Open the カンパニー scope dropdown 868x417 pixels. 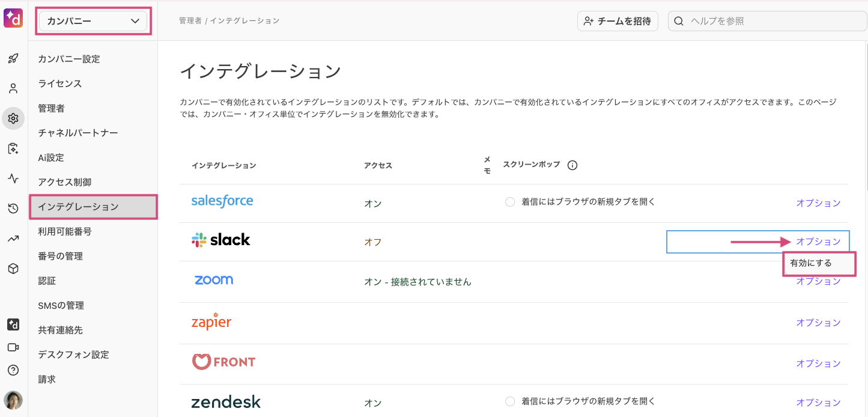(x=93, y=21)
